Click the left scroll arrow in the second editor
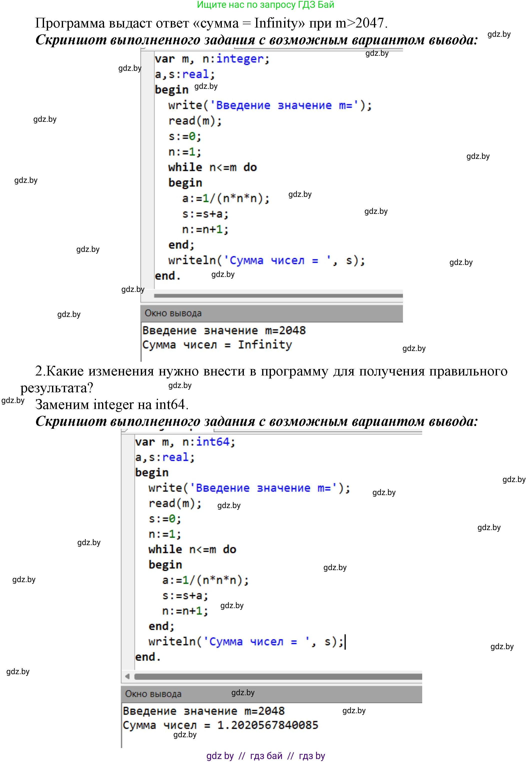Image resolution: width=532 pixels, height=762 pixels. (x=128, y=676)
